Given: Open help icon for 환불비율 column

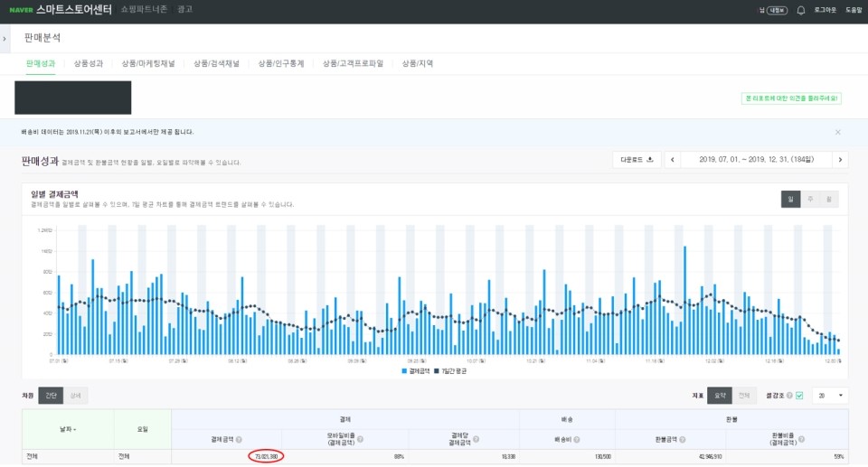Looking at the screenshot, I should [x=802, y=439].
